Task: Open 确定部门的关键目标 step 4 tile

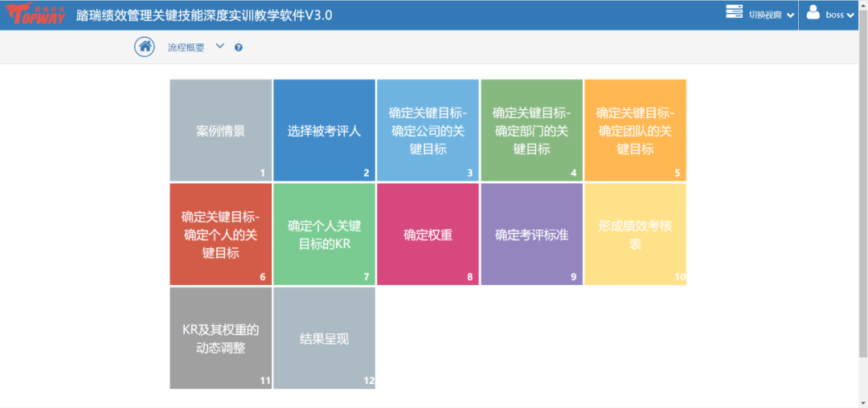Action: (531, 130)
